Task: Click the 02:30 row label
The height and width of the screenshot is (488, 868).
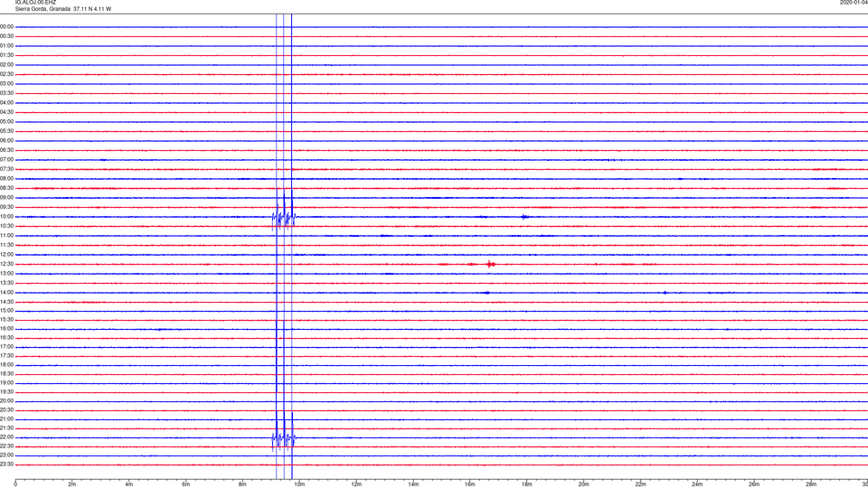Action: pos(6,74)
